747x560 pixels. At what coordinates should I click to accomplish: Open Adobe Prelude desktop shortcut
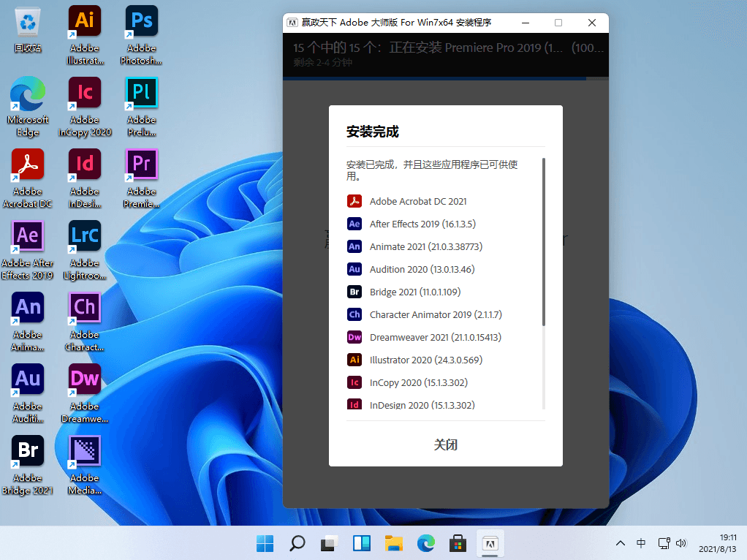coord(142,106)
